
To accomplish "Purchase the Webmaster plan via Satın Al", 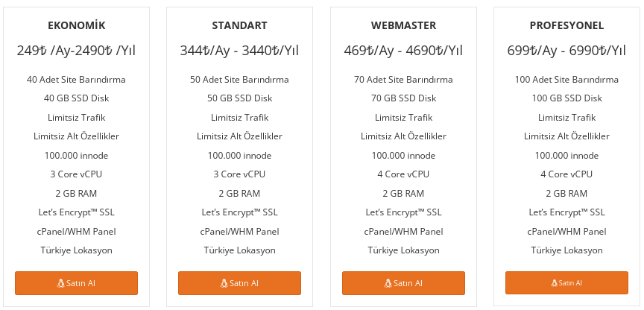I will tap(403, 283).
